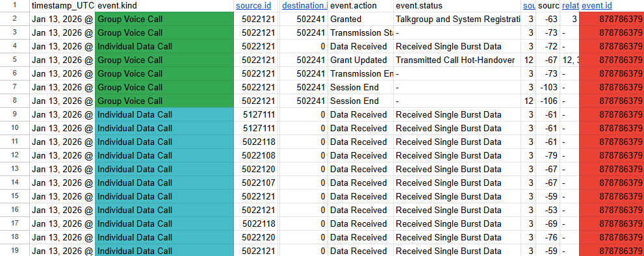This screenshot has height=256, width=644.
Task: Click the Transmission Sta cell
Action: click(x=361, y=33)
